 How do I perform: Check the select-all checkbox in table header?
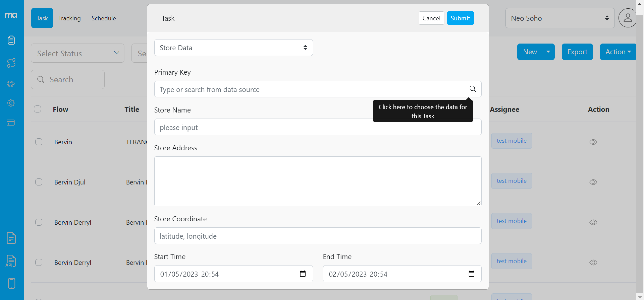click(x=38, y=109)
